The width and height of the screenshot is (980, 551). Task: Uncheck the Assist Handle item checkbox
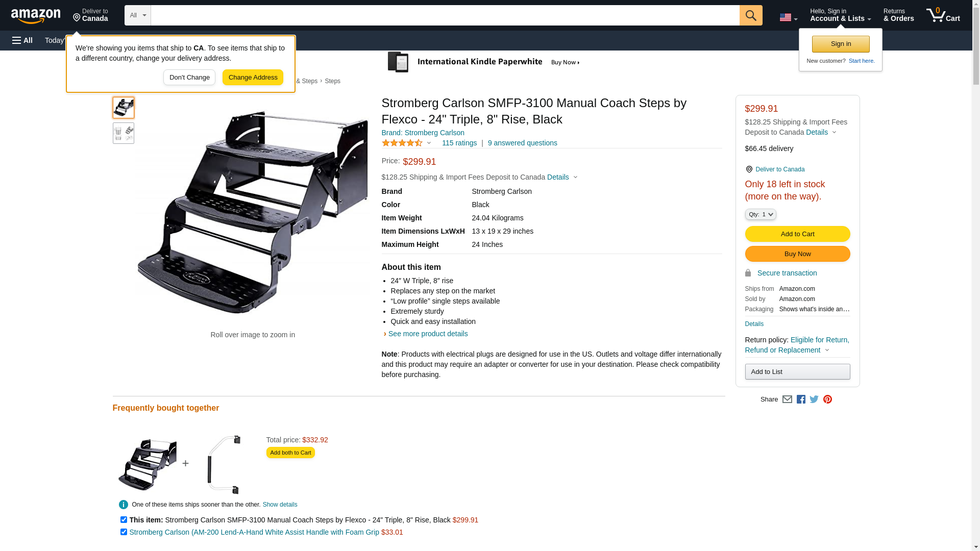[124, 532]
